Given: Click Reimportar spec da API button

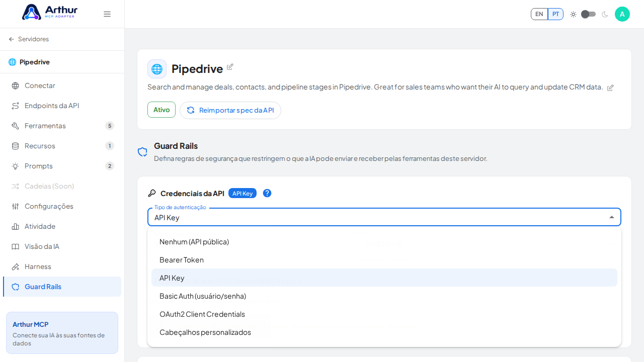Looking at the screenshot, I should (230, 110).
